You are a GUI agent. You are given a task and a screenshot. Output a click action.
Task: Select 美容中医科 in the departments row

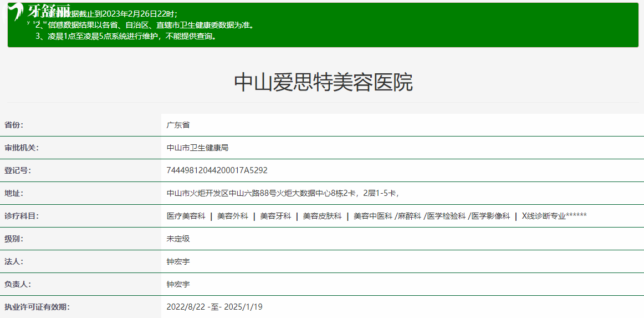(373, 216)
